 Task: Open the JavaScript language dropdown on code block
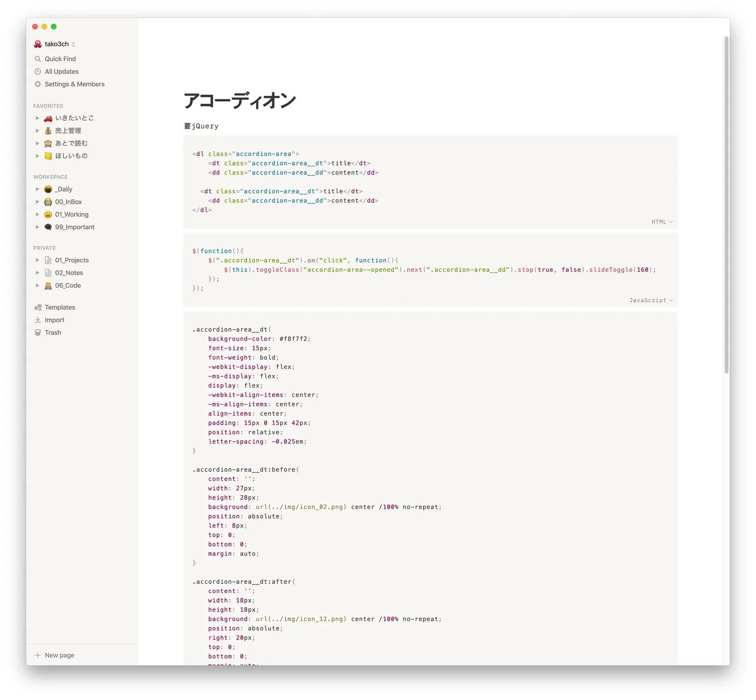click(650, 300)
